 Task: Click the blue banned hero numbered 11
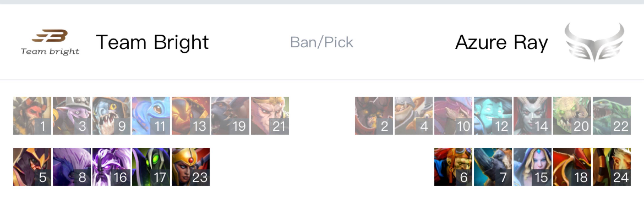pos(151,116)
